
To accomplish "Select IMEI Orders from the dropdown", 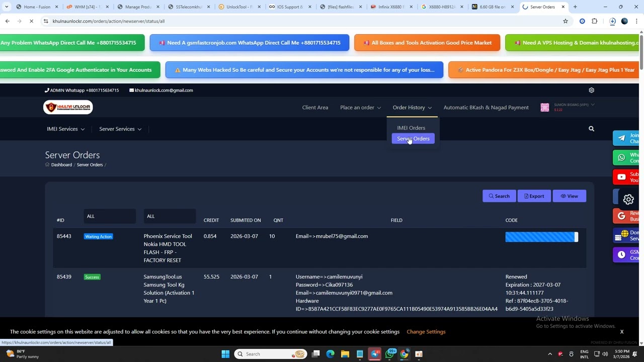I will [411, 128].
